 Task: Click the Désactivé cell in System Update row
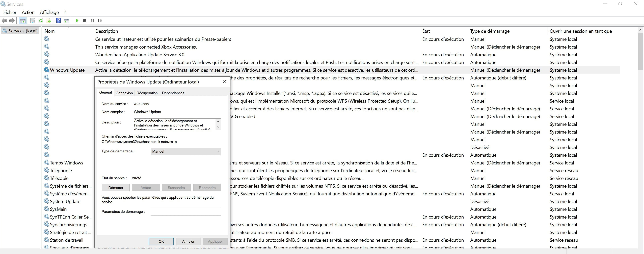tap(479, 201)
